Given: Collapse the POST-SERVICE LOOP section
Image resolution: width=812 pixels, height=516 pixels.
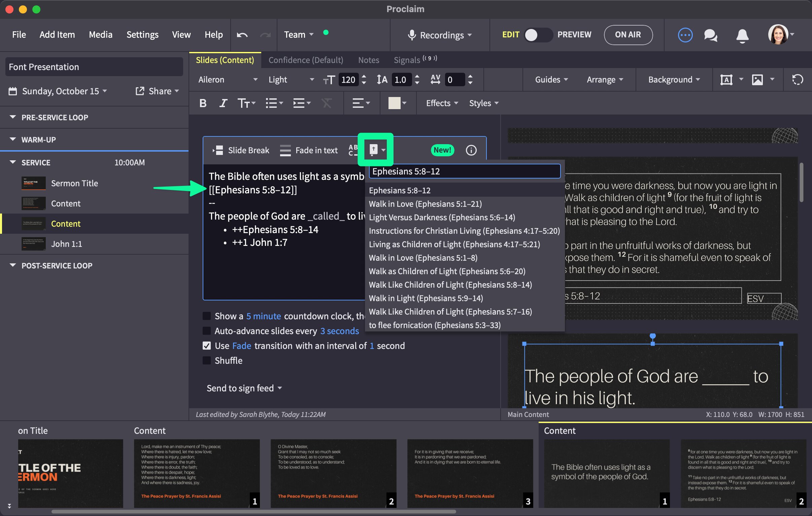Looking at the screenshot, I should coord(13,266).
